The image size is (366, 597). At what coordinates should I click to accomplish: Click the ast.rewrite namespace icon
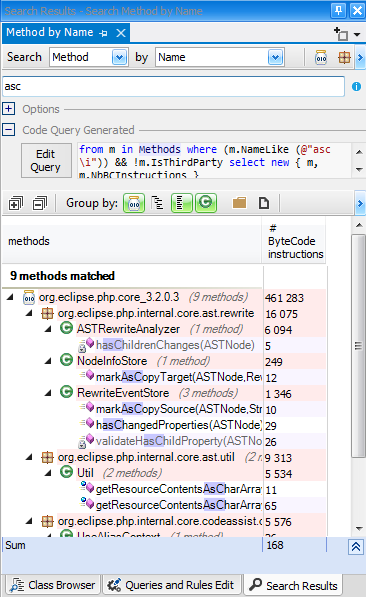point(47,313)
